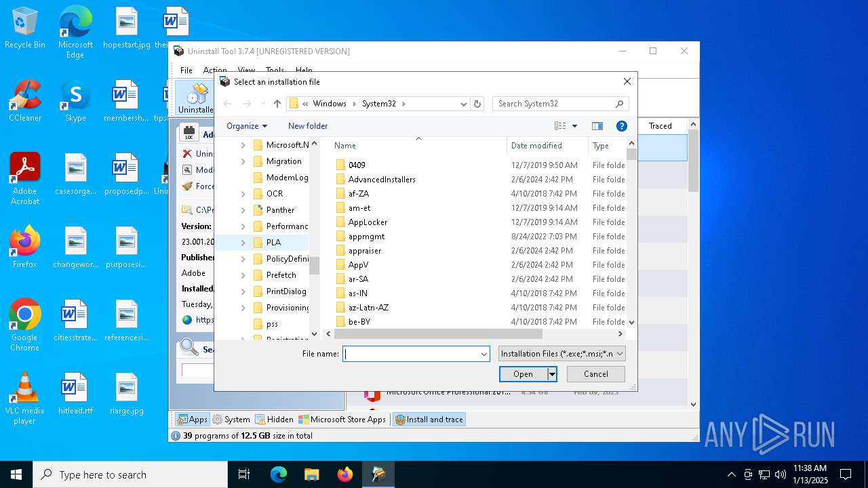Image resolution: width=868 pixels, height=488 pixels.
Task: Open the File name dropdown
Action: pos(484,354)
